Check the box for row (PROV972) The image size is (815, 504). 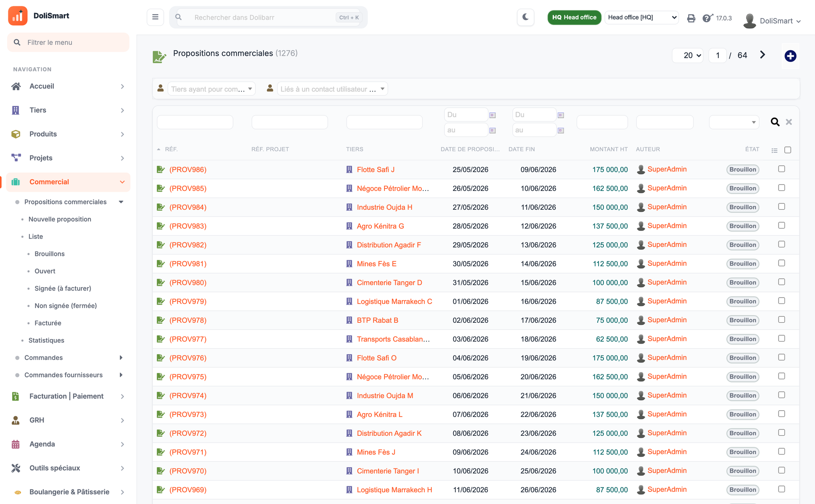tap(781, 432)
